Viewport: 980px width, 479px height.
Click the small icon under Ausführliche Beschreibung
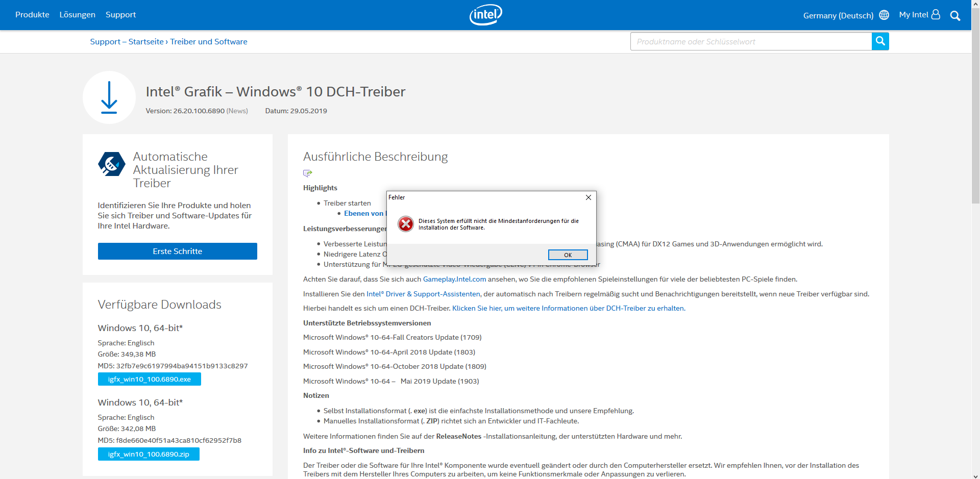tap(307, 173)
